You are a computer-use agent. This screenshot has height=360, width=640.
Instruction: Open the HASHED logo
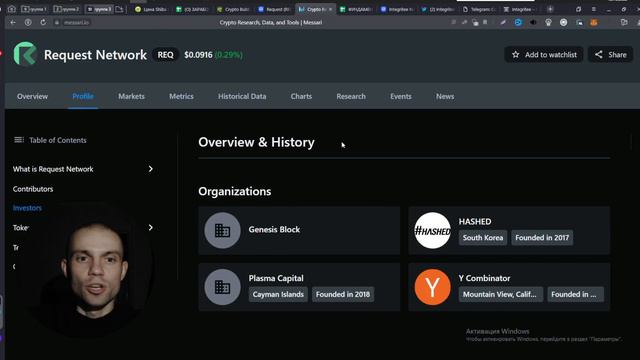click(x=432, y=230)
